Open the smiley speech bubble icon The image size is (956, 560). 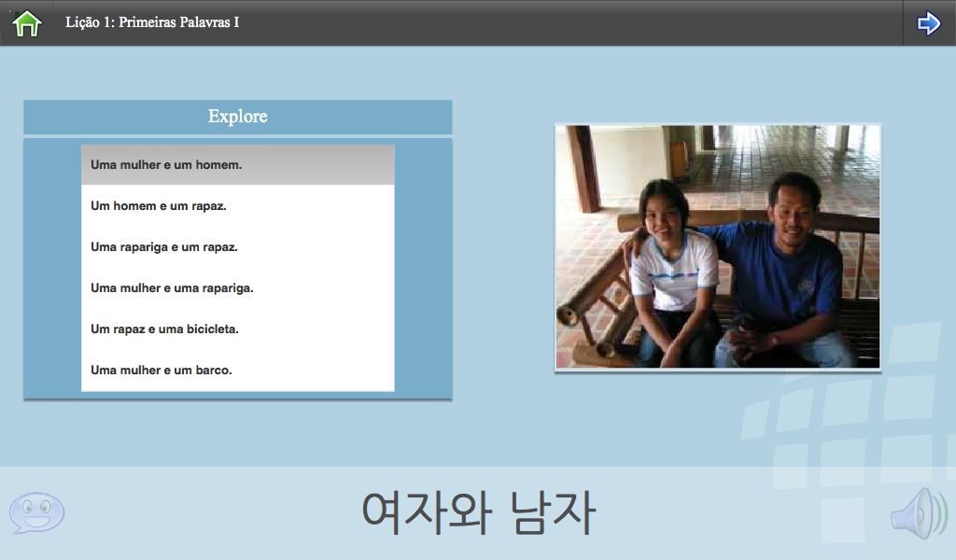36,513
